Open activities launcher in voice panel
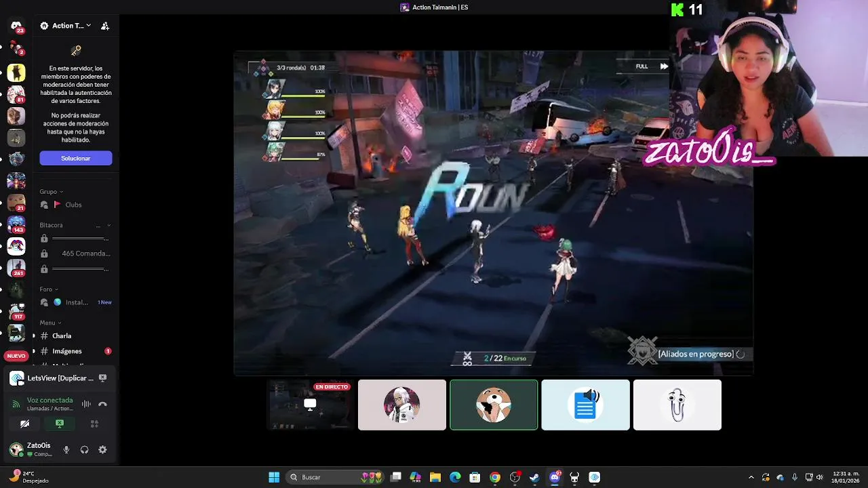The height and width of the screenshot is (488, 868). (x=94, y=424)
